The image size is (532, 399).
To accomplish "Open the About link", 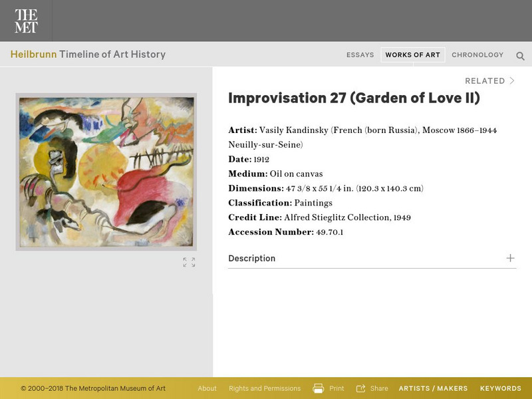I will [x=207, y=388].
